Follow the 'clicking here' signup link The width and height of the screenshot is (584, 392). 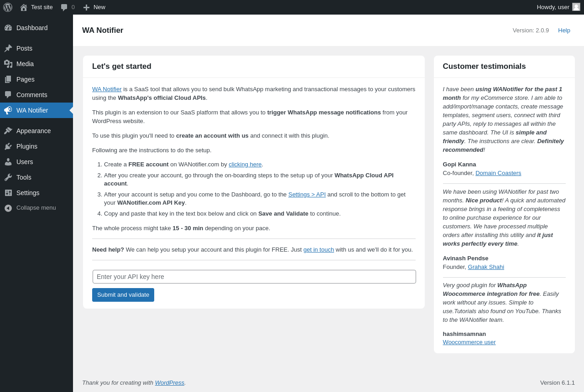coord(245,165)
